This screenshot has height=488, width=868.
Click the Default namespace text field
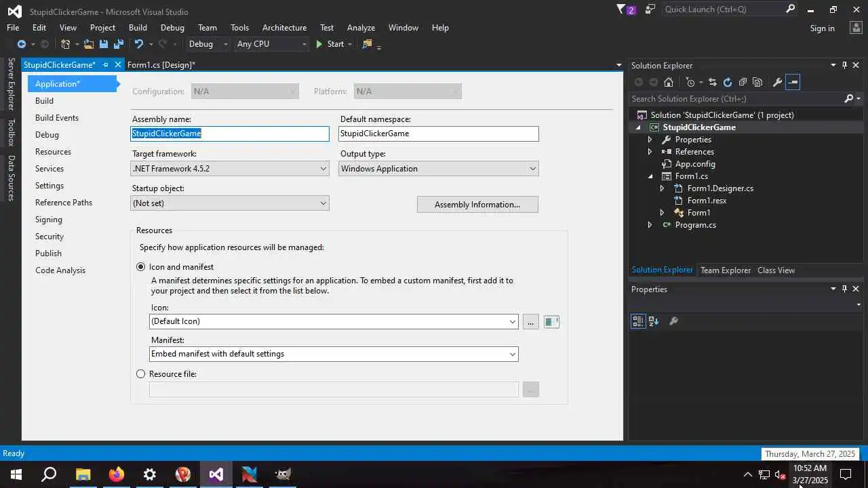tap(439, 134)
